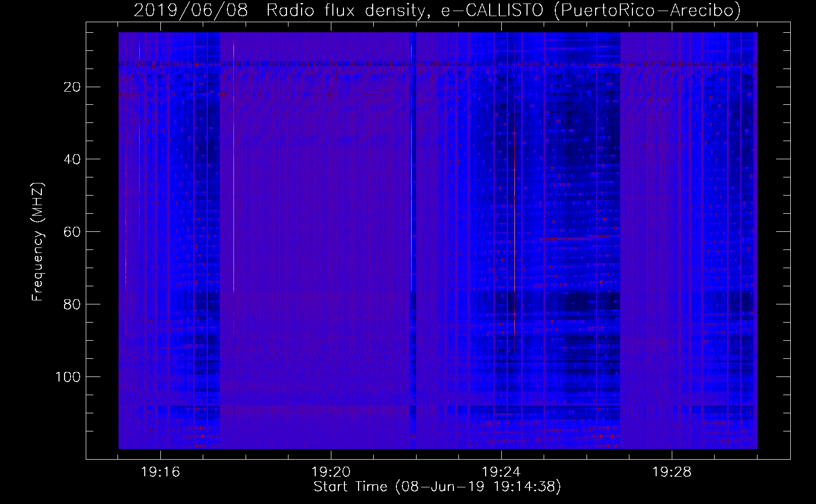Click the "Start Time (08-Jun-19 19:14:38)" axis label
This screenshot has width=816, height=504.
click(437, 487)
